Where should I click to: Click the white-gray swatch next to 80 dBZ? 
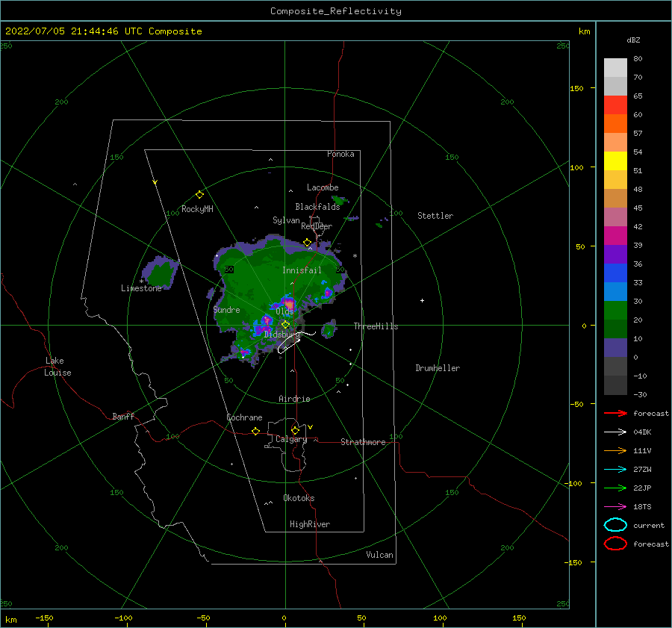[x=615, y=68]
